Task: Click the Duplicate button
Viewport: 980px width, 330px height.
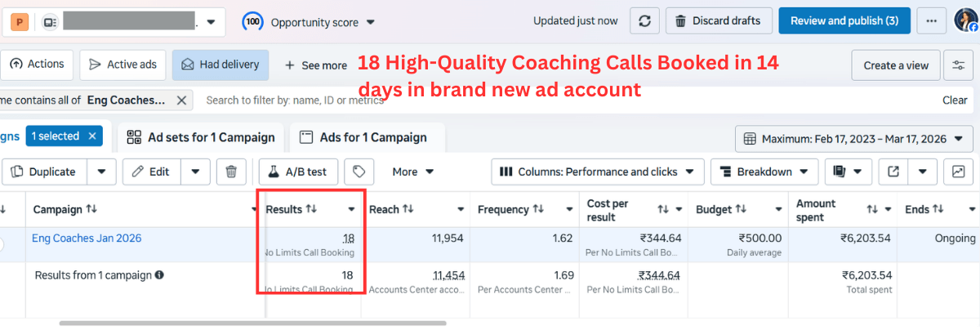Action: 46,172
